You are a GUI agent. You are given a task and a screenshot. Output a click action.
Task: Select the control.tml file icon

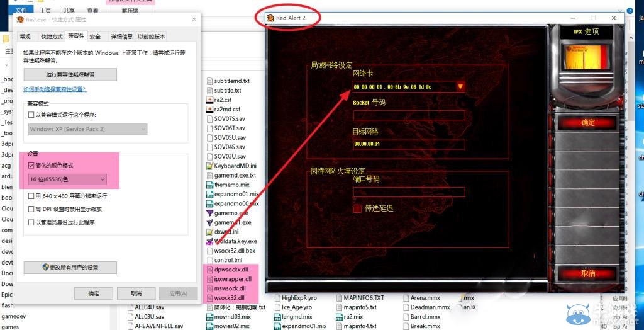coord(209,260)
